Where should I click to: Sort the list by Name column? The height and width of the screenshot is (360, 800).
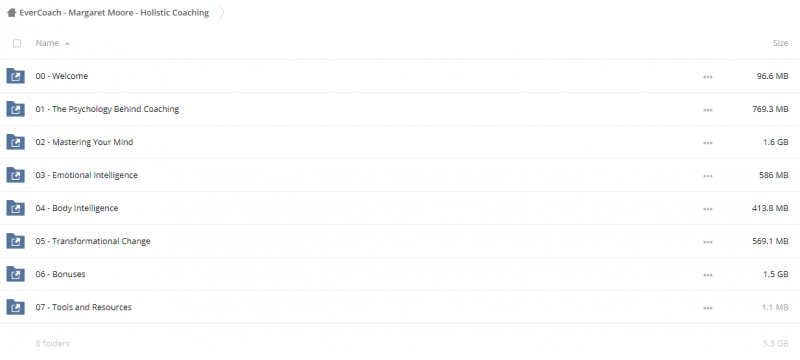coord(47,43)
